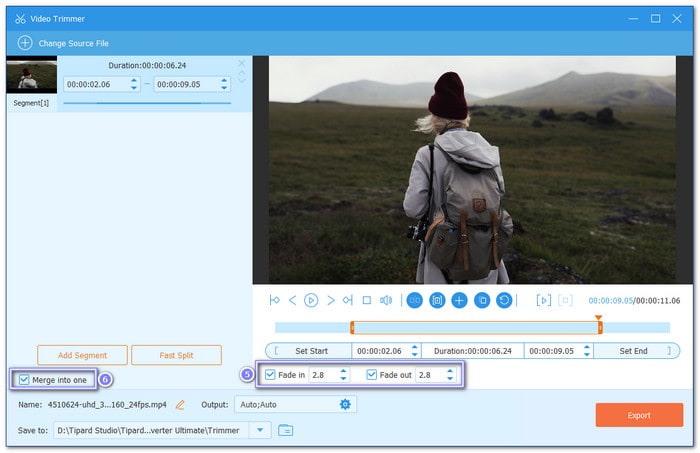Click the Fast Split button
Image resolution: width=700 pixels, height=453 pixels.
coord(176,355)
